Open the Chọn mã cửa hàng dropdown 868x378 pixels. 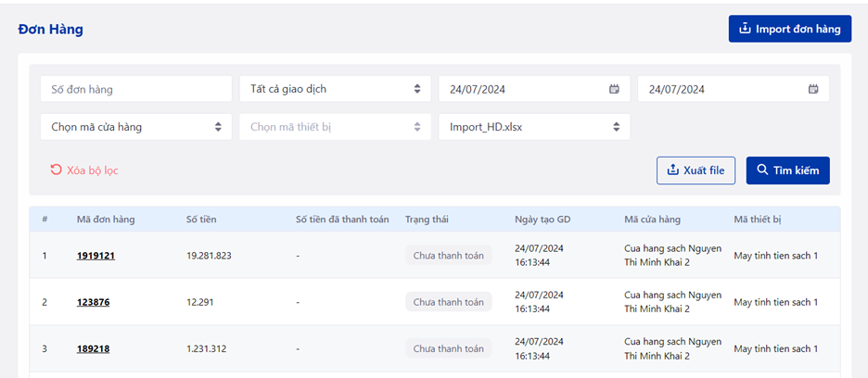[136, 127]
